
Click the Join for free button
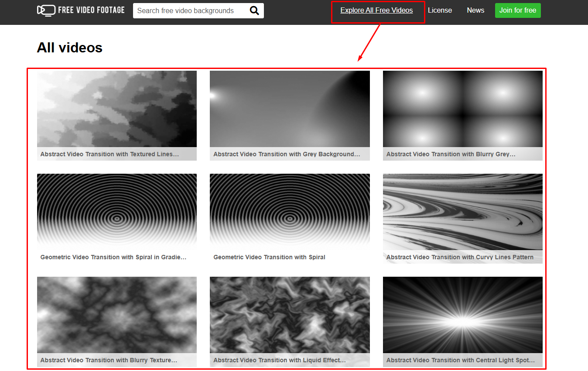coord(517,10)
